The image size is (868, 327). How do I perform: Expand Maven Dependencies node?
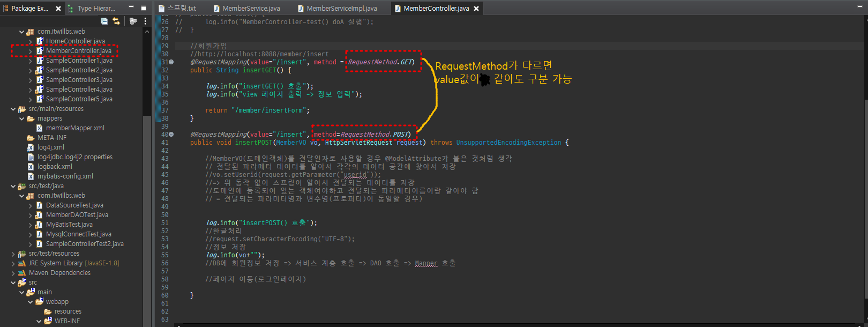tap(13, 273)
